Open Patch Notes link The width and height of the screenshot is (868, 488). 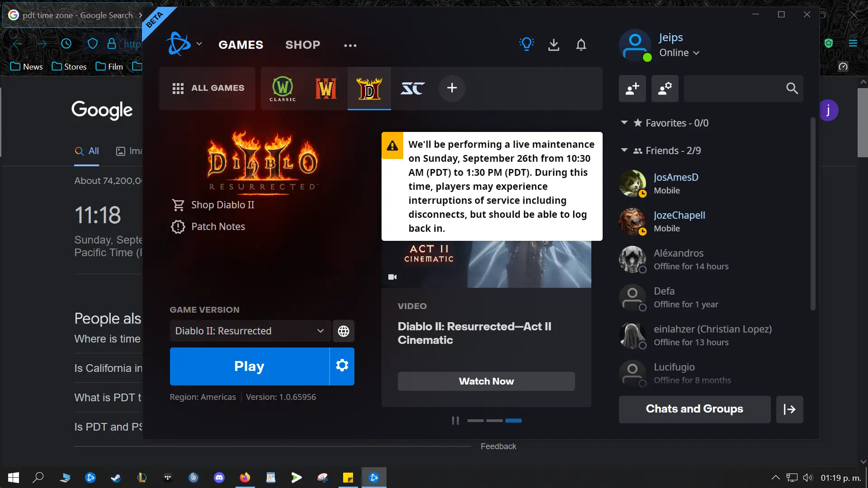click(x=208, y=227)
